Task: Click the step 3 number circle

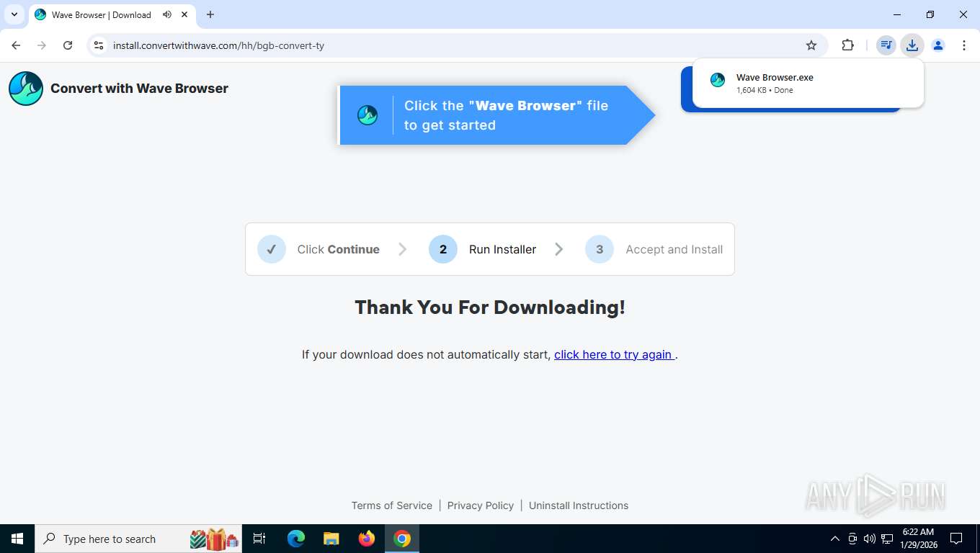Action: pos(600,249)
